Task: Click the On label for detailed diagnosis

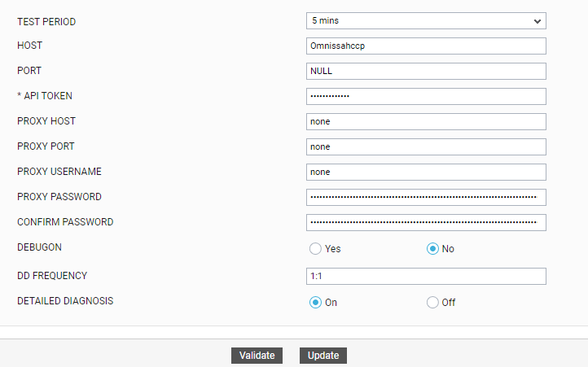Action: [x=331, y=303]
